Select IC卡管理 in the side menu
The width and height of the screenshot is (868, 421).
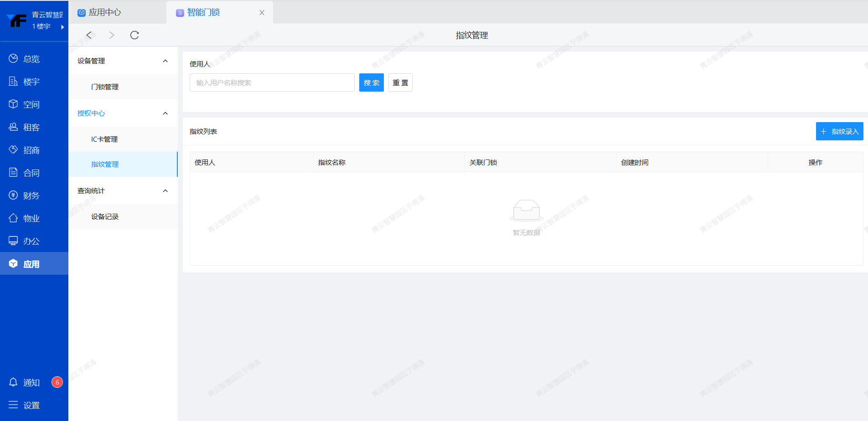click(x=104, y=139)
